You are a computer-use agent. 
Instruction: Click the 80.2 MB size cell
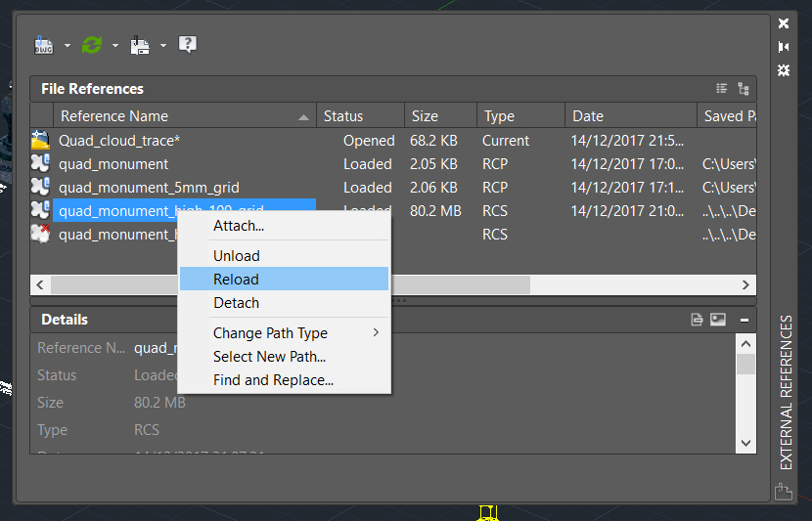pyautogui.click(x=435, y=210)
